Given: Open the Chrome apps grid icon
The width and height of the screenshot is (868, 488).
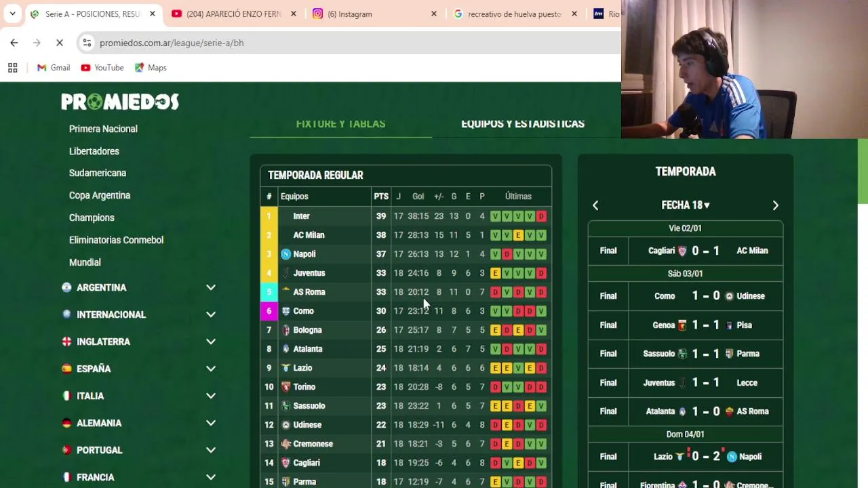Looking at the screenshot, I should tap(12, 68).
